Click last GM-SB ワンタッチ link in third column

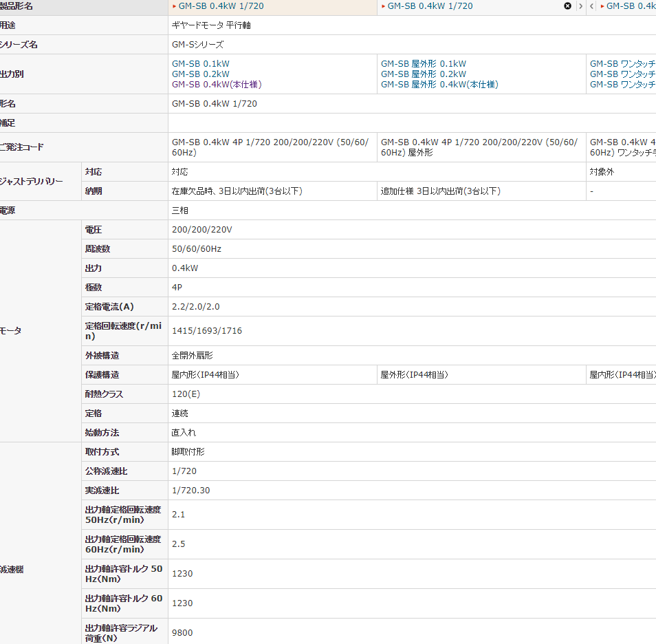(622, 85)
